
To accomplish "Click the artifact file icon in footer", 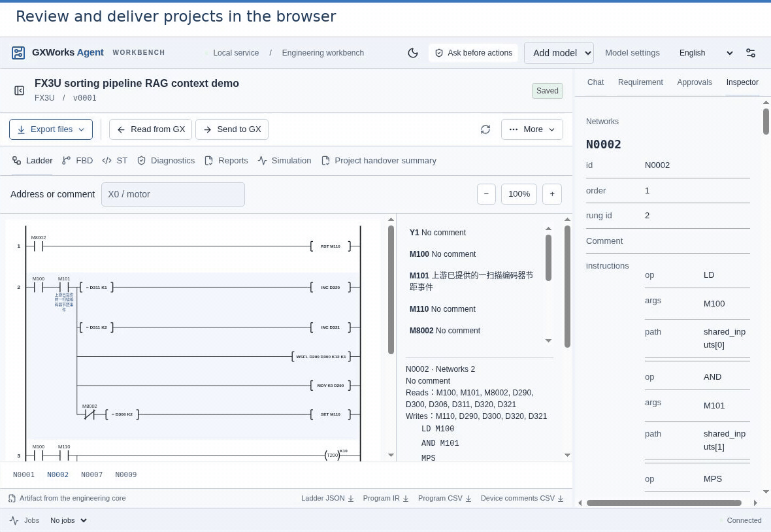I will click(x=12, y=498).
